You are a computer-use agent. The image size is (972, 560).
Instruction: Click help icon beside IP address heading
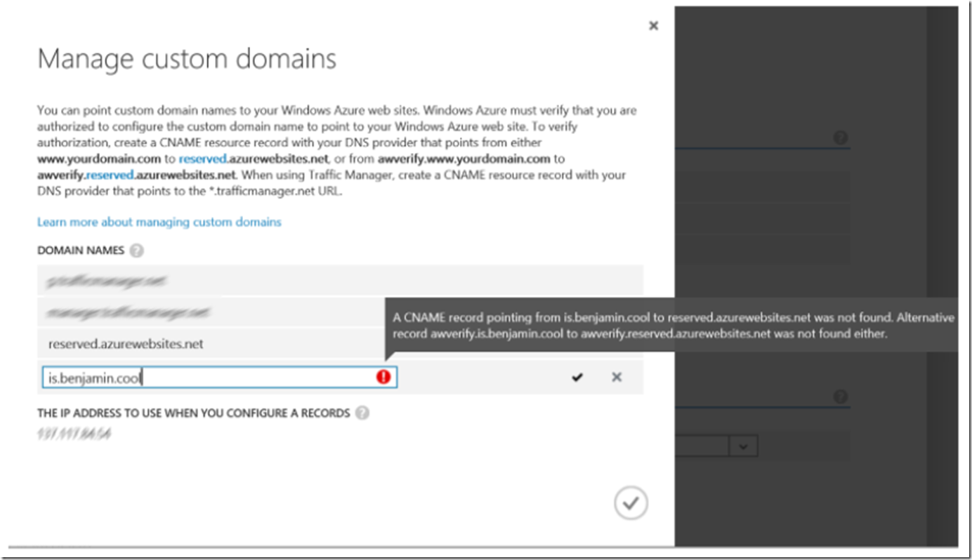[x=362, y=413]
